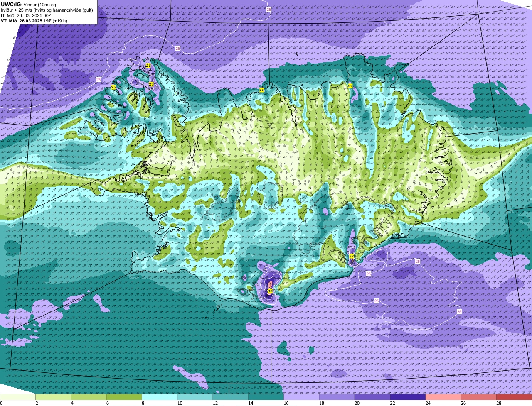Screen dimensions: 532x406
Task: Click the legend tick label '14'
Action: (251, 403)
